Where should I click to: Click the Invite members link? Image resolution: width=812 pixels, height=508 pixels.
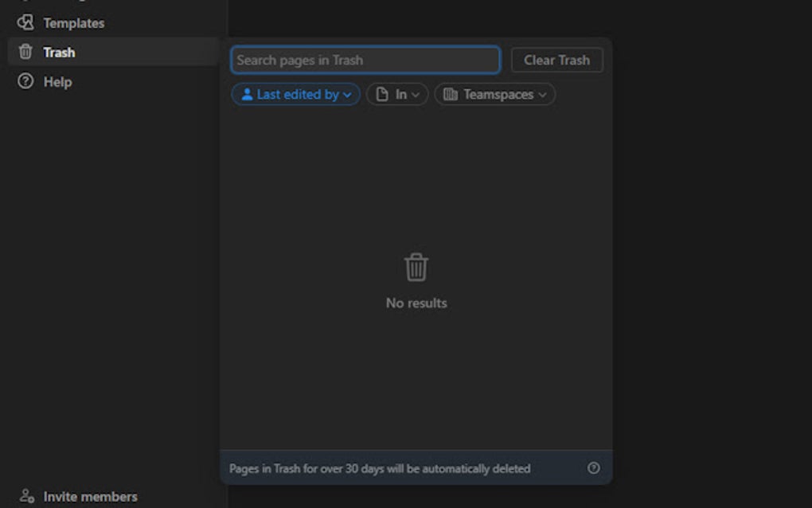click(90, 496)
